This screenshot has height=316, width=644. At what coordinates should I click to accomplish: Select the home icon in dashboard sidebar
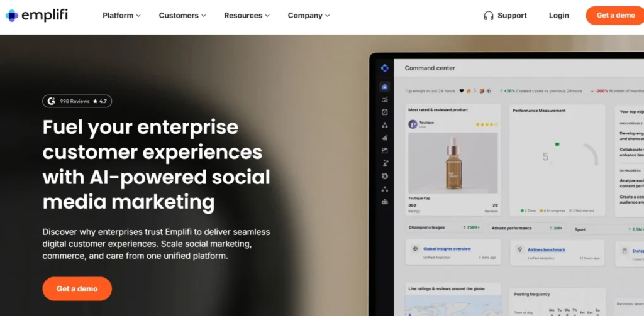click(384, 87)
